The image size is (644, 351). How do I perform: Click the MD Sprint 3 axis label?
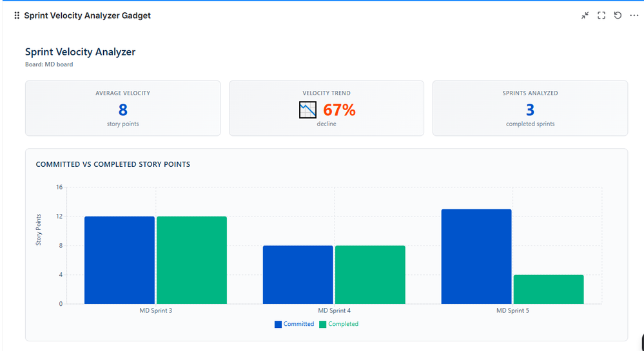click(155, 311)
